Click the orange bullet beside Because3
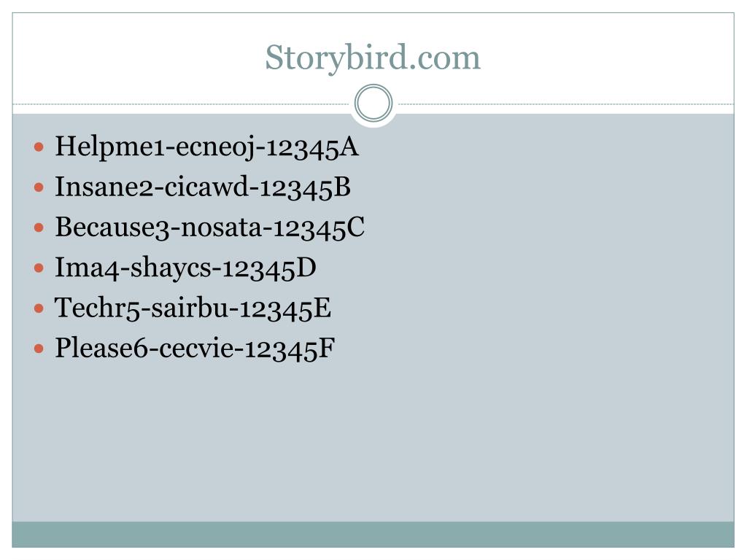747x560 pixels. click(39, 227)
